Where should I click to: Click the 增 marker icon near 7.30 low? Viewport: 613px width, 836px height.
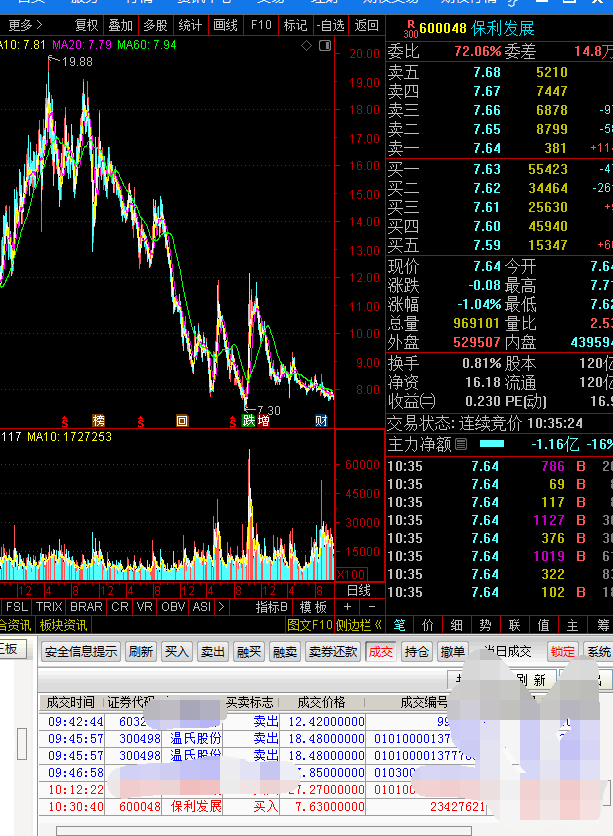[263, 421]
